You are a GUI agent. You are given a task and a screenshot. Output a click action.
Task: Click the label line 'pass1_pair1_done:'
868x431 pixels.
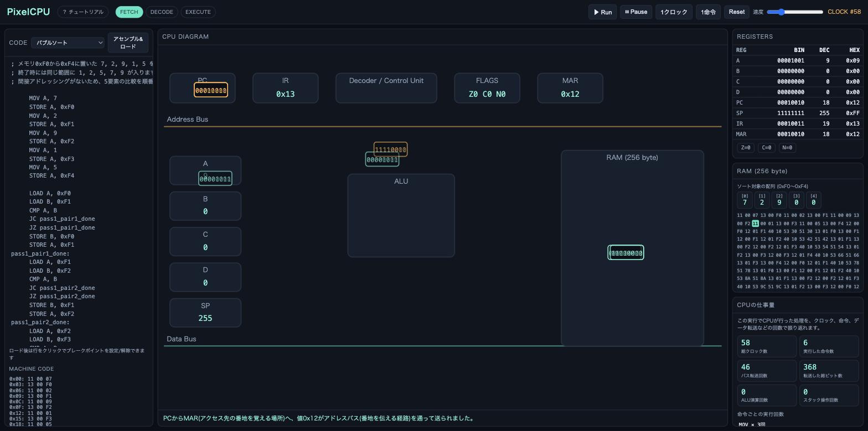coord(40,253)
